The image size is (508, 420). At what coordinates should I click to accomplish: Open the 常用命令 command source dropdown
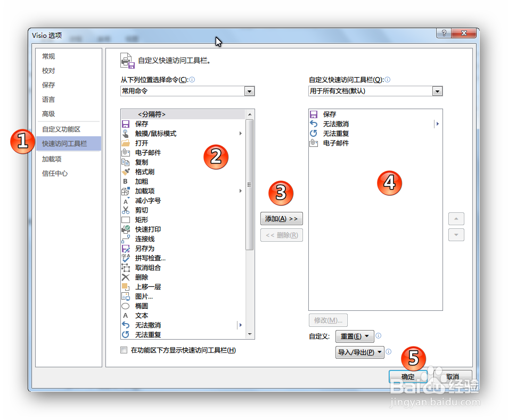[x=249, y=92]
